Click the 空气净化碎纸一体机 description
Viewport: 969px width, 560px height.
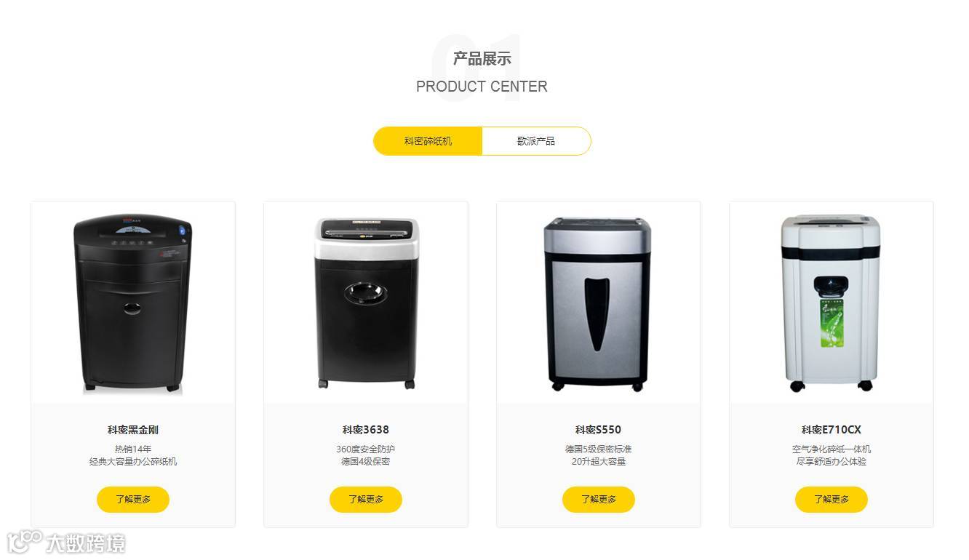pyautogui.click(x=832, y=449)
